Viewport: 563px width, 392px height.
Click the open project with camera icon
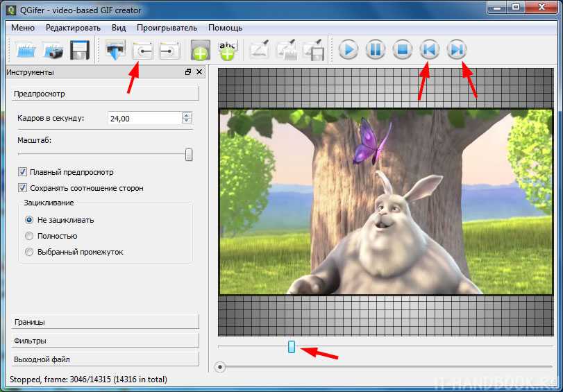53,49
